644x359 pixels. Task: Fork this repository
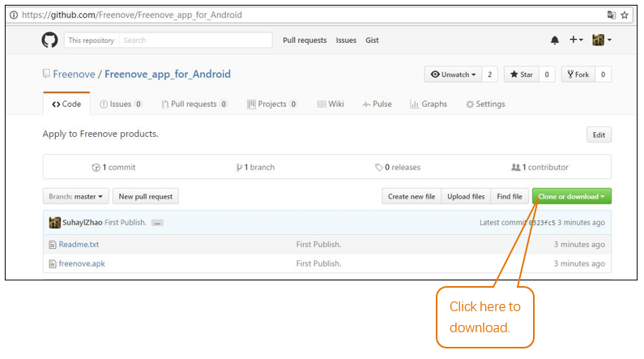point(578,75)
